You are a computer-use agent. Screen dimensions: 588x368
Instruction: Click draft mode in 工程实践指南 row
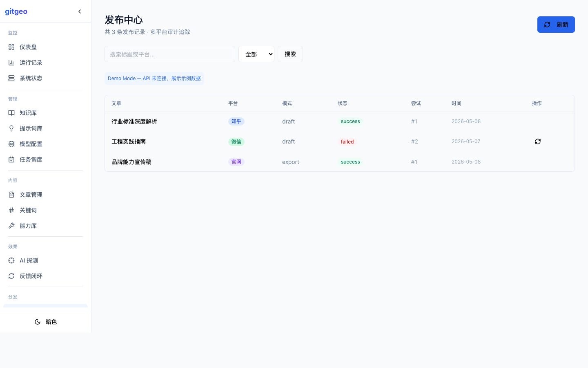click(288, 141)
